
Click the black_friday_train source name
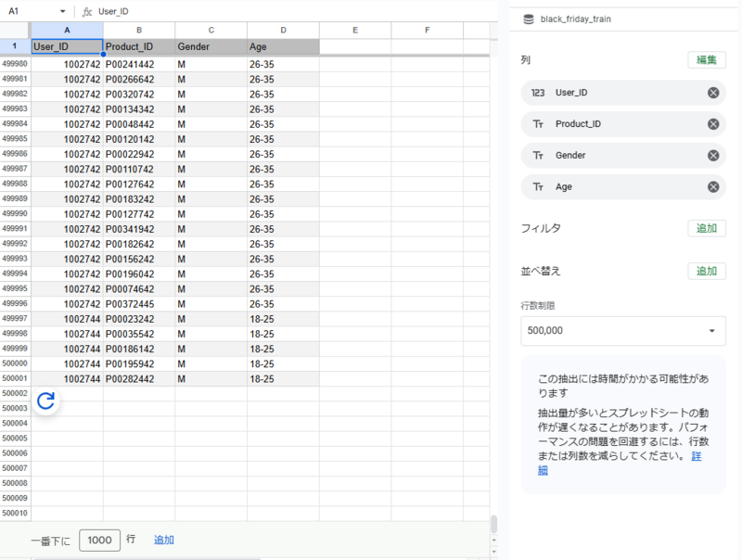click(x=575, y=19)
